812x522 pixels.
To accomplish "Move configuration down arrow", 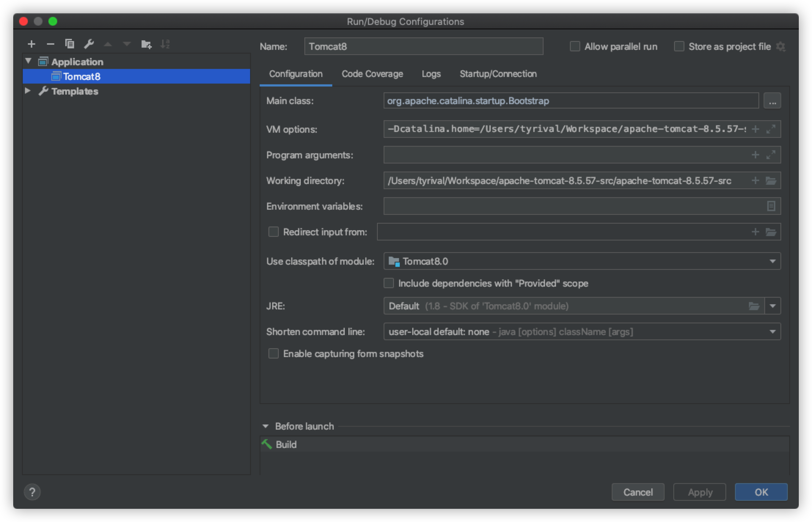I will (127, 44).
